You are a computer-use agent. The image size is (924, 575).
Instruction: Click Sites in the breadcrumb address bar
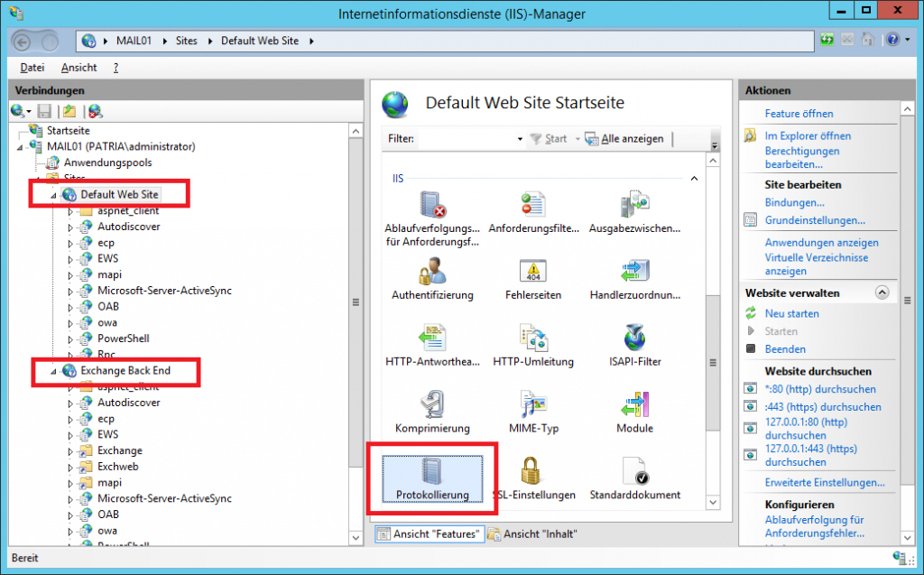coord(186,41)
